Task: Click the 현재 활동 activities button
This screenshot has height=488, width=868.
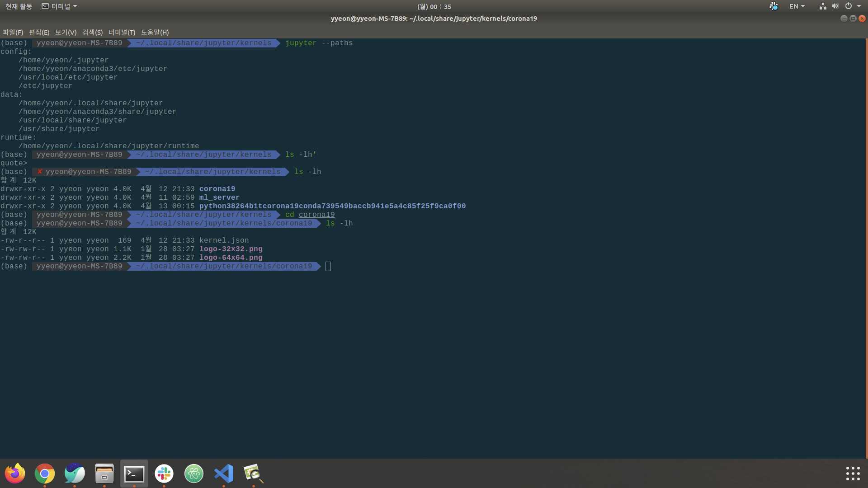Action: [x=19, y=6]
